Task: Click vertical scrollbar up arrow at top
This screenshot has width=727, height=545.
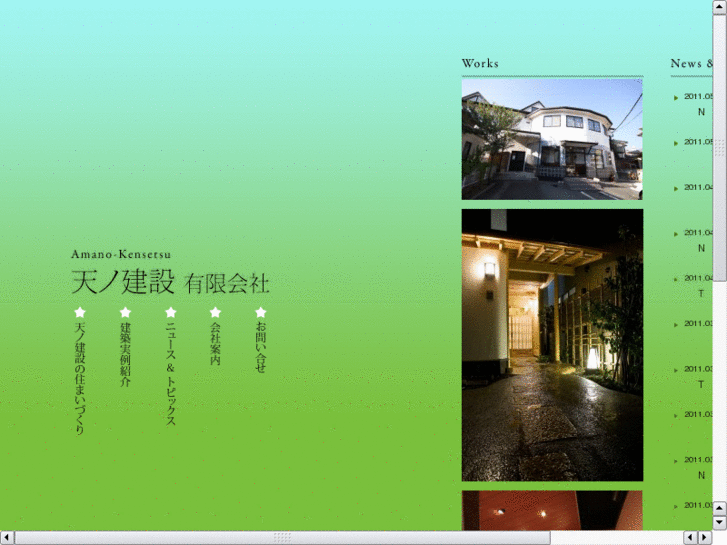Action: 720,7
